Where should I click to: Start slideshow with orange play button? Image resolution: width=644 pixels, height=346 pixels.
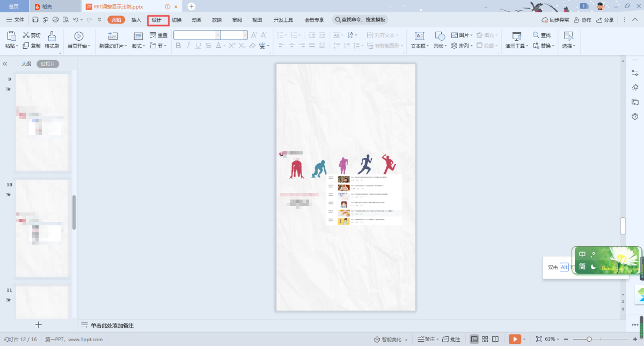click(x=514, y=339)
